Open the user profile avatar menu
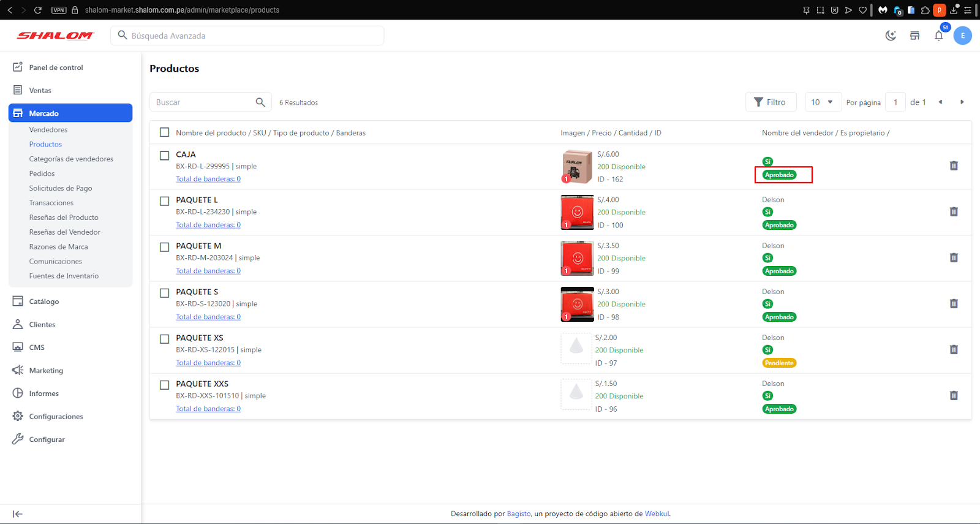Viewport: 980px width, 524px height. click(962, 36)
